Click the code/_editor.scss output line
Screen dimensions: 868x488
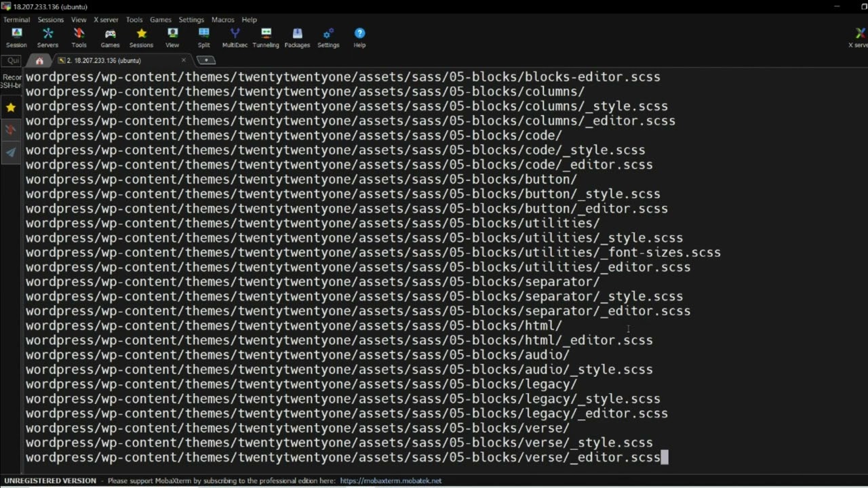coord(339,165)
